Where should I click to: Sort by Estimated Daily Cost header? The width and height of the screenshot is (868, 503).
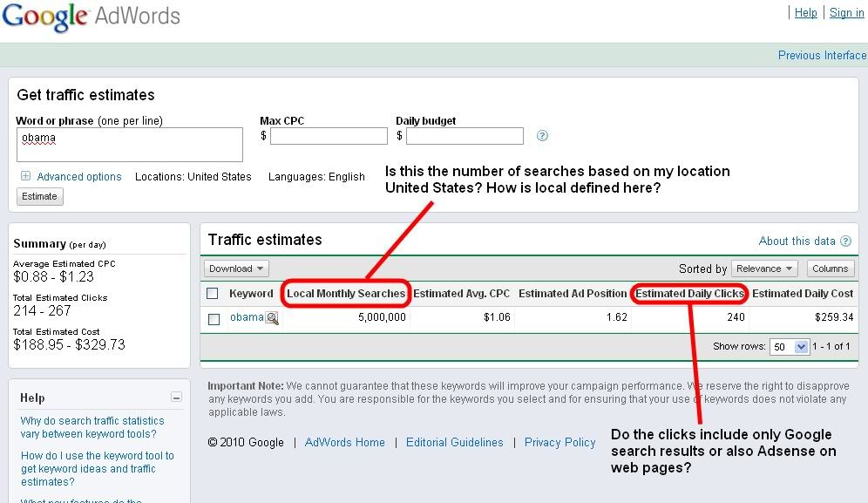[x=803, y=294]
